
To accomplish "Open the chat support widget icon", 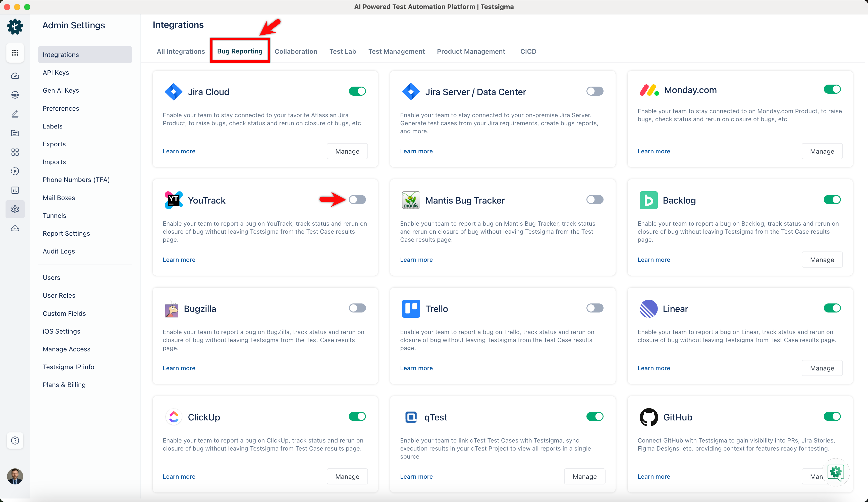I will (835, 472).
